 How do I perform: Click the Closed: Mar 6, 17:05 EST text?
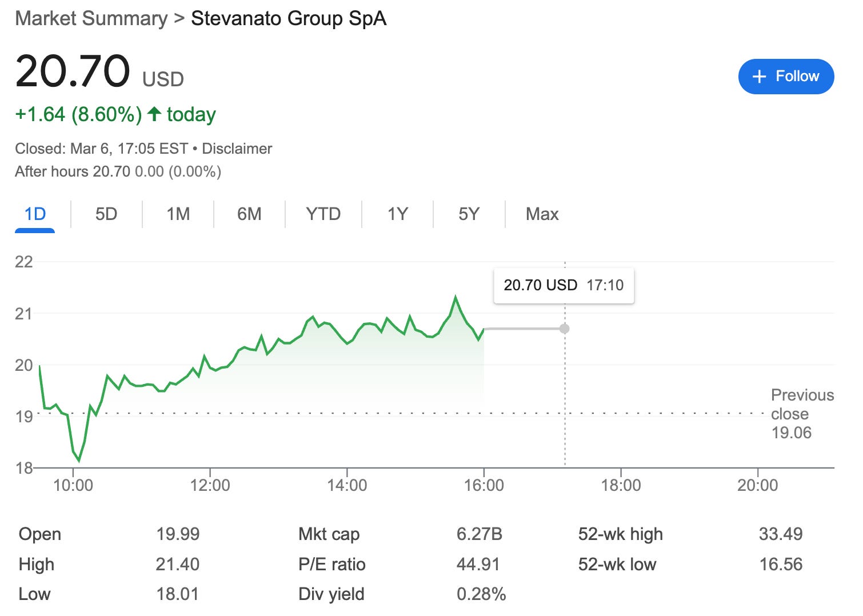pyautogui.click(x=101, y=149)
